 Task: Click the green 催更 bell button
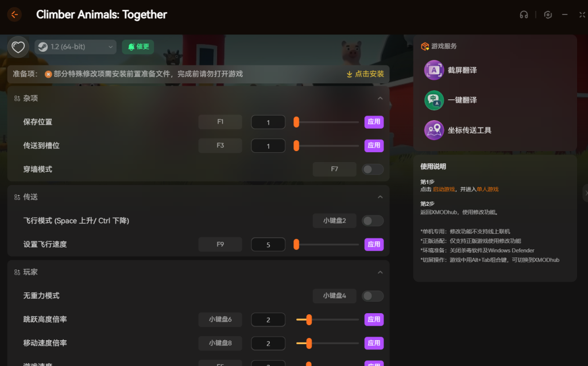(x=138, y=47)
